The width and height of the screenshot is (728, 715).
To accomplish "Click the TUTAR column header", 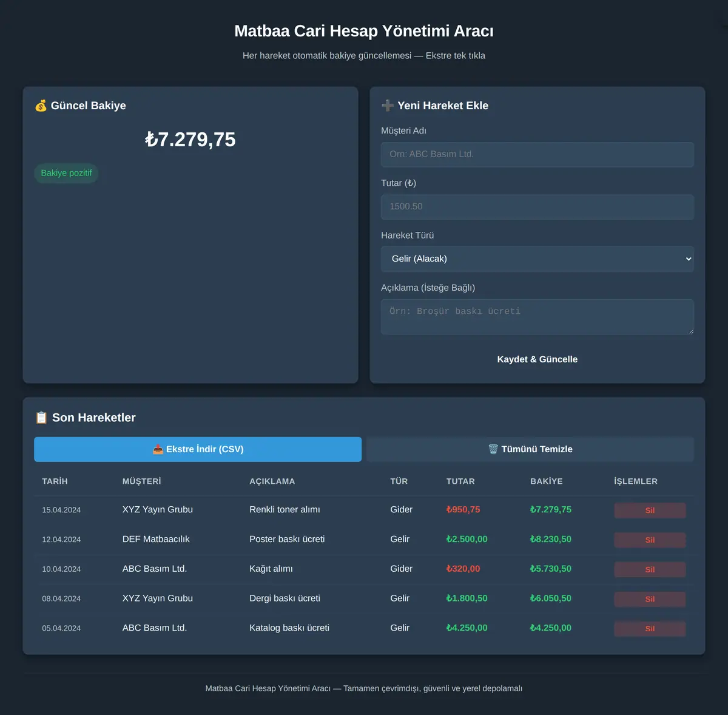I will pyautogui.click(x=460, y=481).
